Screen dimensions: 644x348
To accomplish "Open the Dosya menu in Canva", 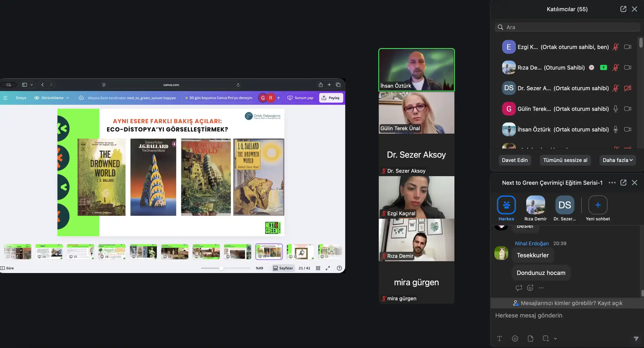I will tap(21, 98).
